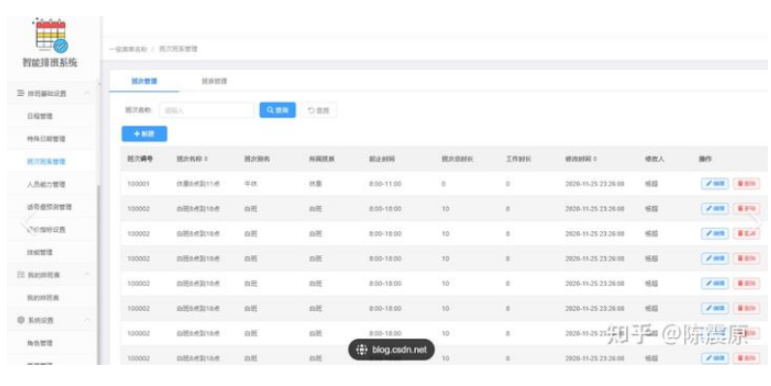The image size is (771, 386).
Task: Sort by the 修改时间 column sort icon
Action: pos(595,159)
